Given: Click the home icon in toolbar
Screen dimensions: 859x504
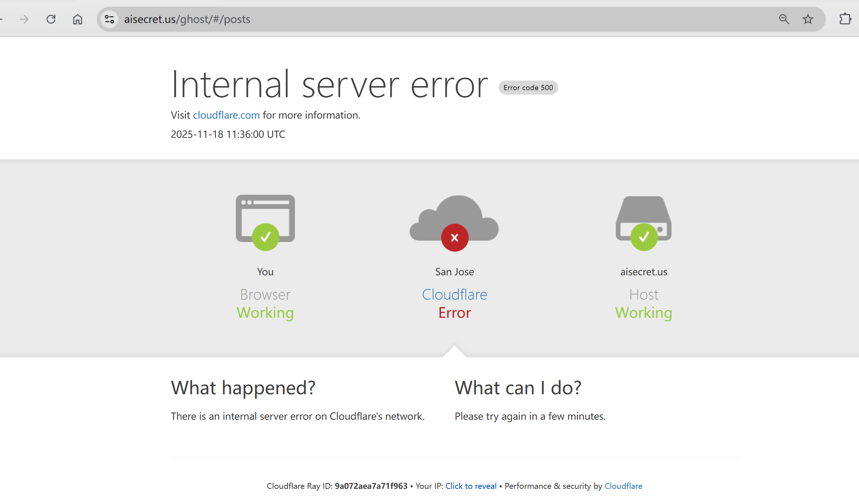Looking at the screenshot, I should (x=77, y=19).
